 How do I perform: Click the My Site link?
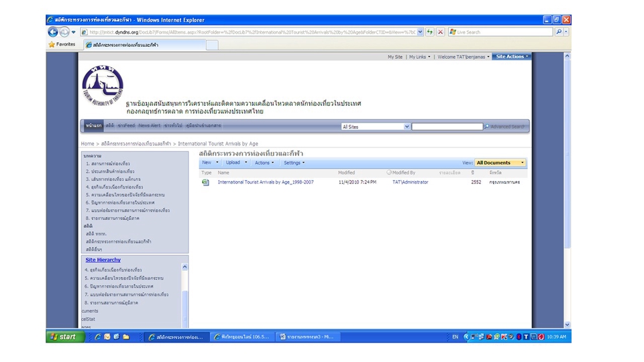[x=395, y=57]
